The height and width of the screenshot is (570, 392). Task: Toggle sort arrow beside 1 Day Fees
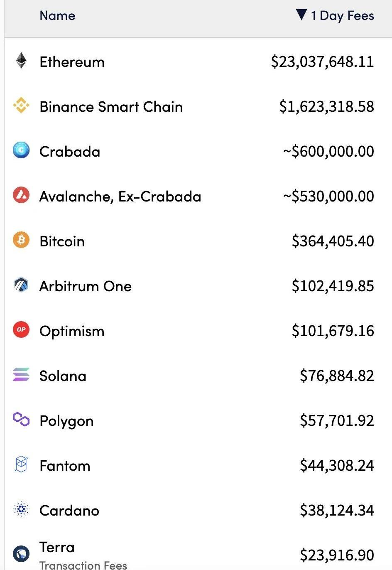[x=301, y=15]
